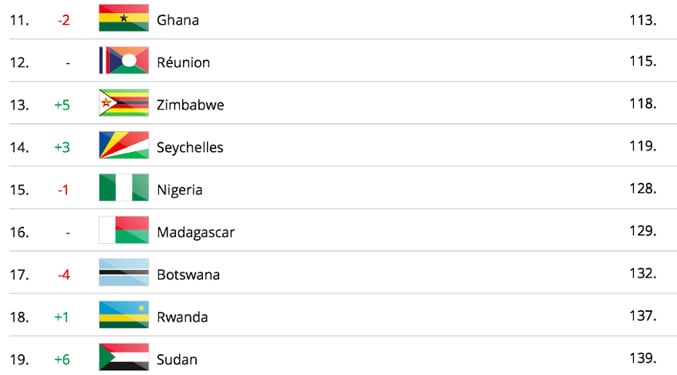Click the Rwanda flag icon
Viewport: 677px width, 375px height.
pyautogui.click(x=124, y=315)
